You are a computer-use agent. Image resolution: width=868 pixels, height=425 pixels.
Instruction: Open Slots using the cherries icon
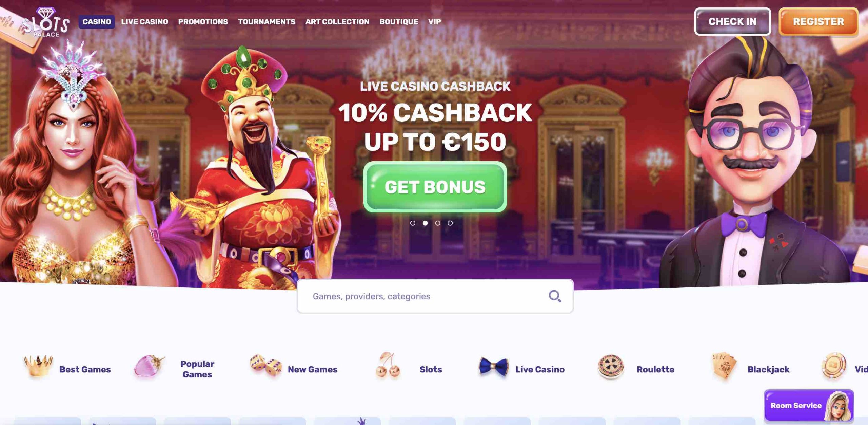coord(388,365)
